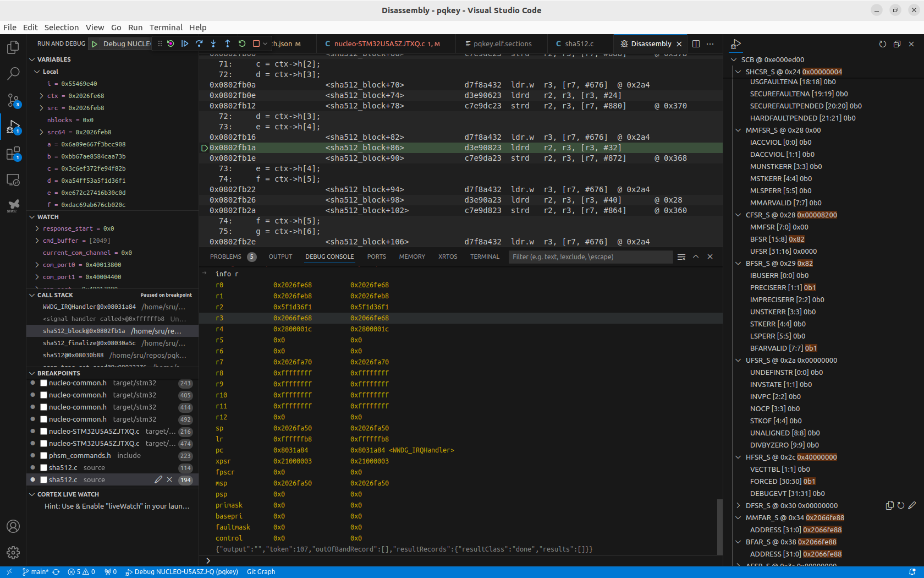
Task: Click the debug console filter input
Action: (x=590, y=257)
